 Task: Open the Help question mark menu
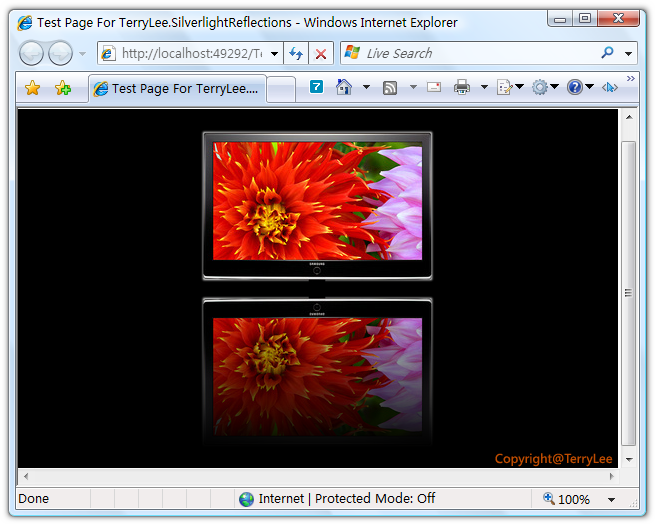coord(580,87)
